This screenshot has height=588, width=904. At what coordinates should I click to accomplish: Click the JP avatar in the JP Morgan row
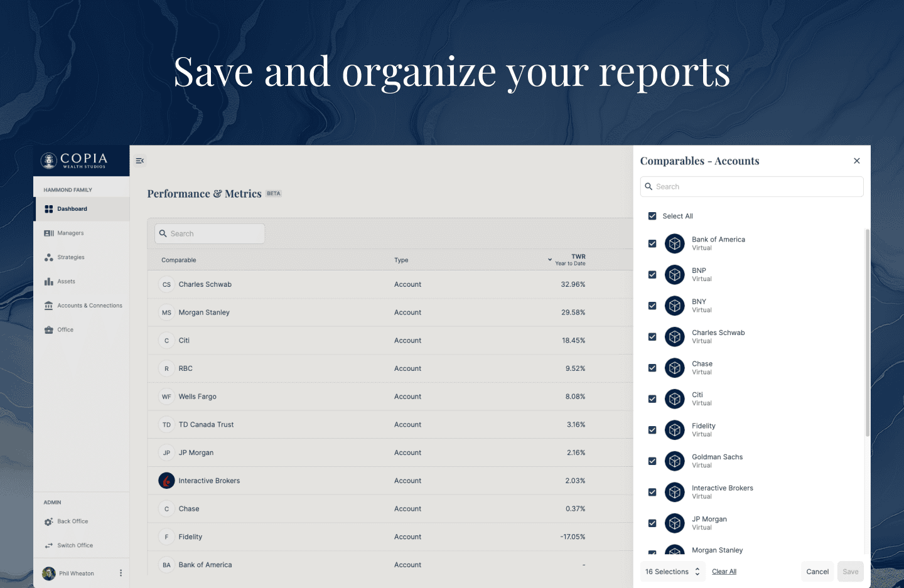click(166, 452)
